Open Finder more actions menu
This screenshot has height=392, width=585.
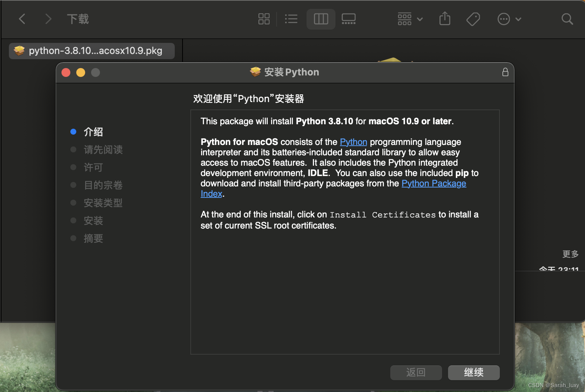tap(509, 19)
